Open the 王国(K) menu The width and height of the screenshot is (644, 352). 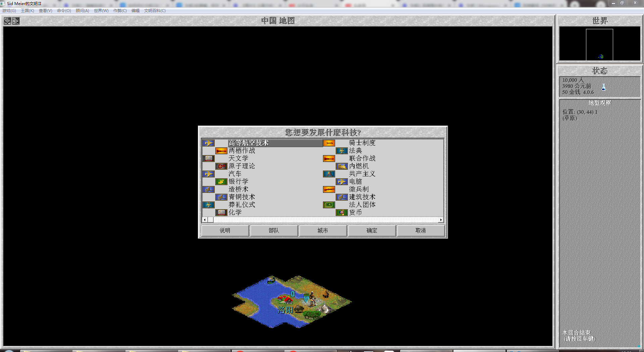click(28, 11)
